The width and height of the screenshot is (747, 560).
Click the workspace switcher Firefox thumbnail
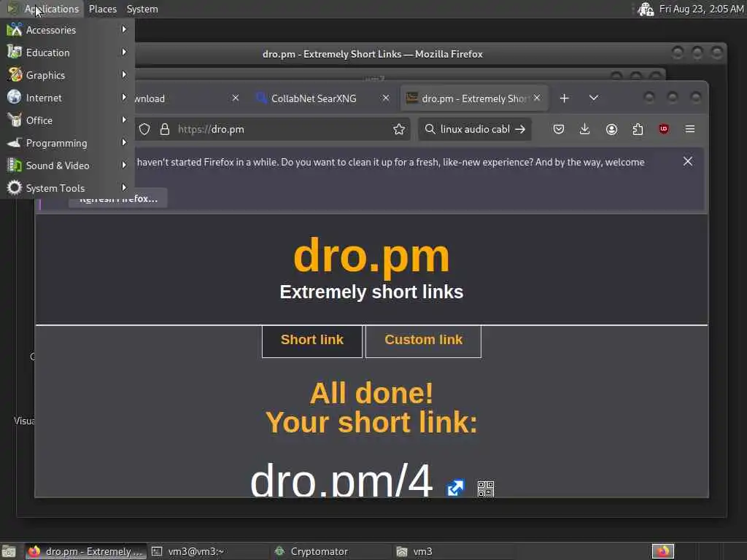662,551
